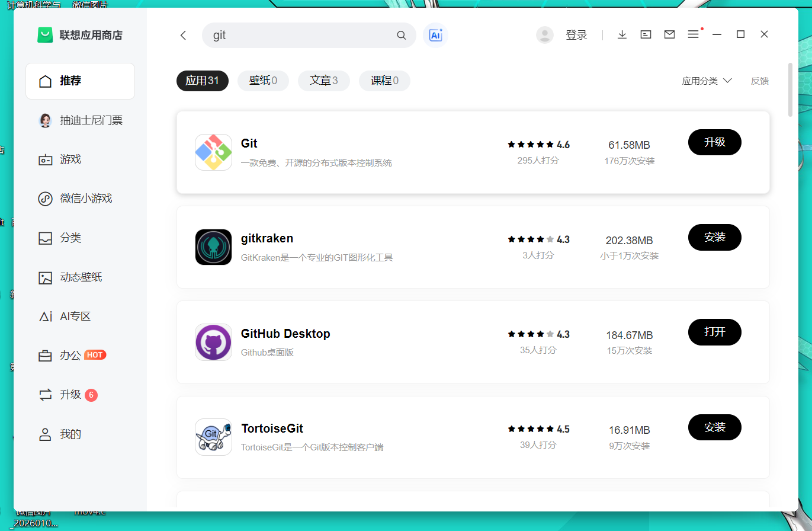The height and width of the screenshot is (531, 812).
Task: Click the Git app icon
Action: tap(213, 152)
